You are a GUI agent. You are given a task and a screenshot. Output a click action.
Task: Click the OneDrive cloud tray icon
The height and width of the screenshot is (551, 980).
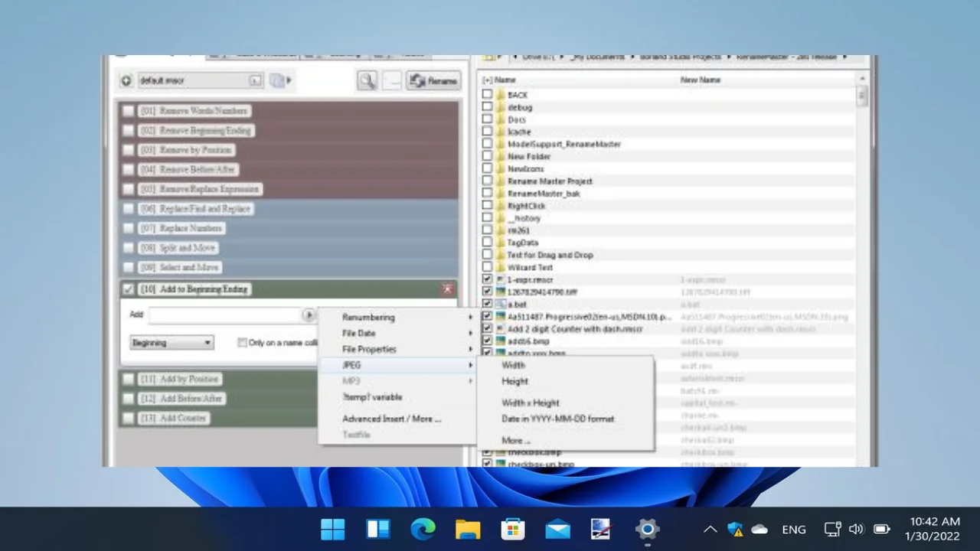(759, 529)
